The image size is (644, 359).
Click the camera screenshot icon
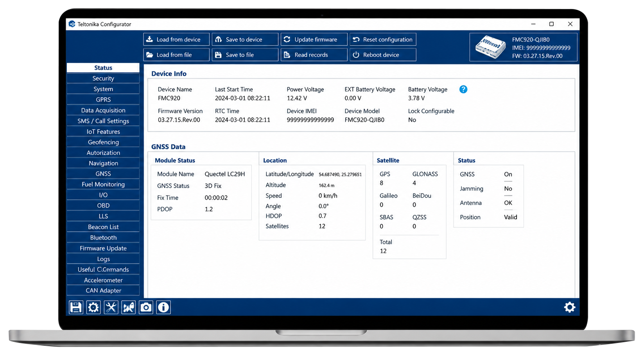point(146,307)
